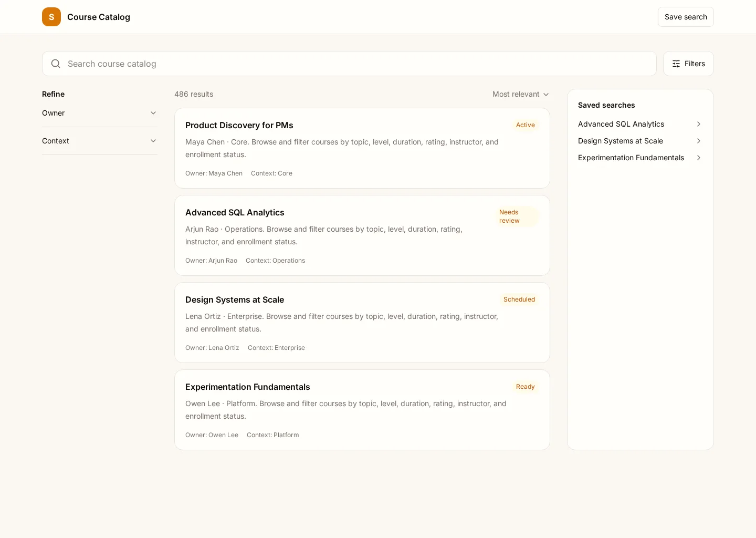The image size is (756, 538).
Task: Click 'Owner: Owen Lee' metadata
Action: click(212, 435)
